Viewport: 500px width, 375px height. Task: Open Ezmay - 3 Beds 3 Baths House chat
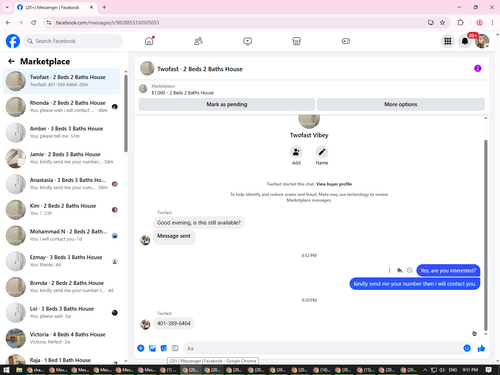62,261
